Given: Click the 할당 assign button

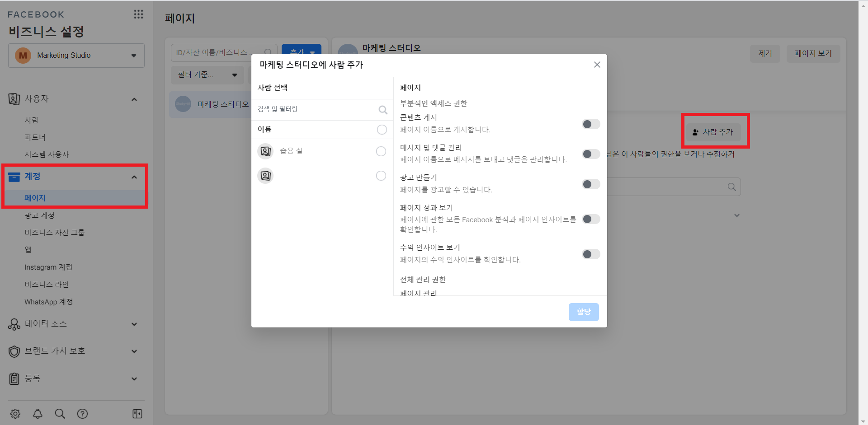Looking at the screenshot, I should coord(584,312).
